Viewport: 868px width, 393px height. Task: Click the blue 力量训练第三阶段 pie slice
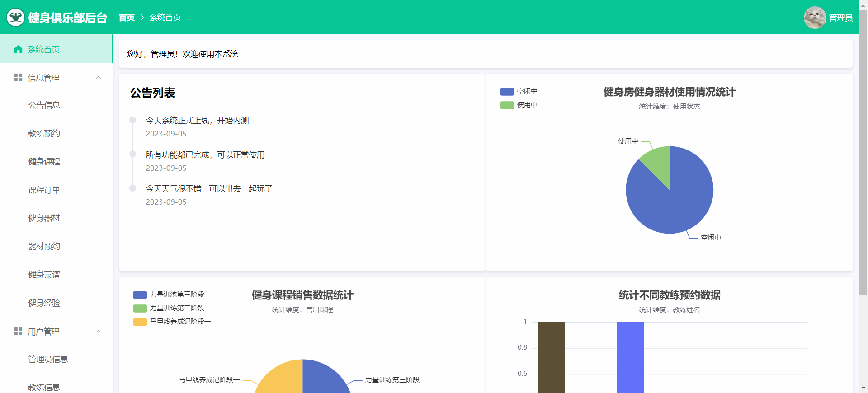[x=323, y=377]
